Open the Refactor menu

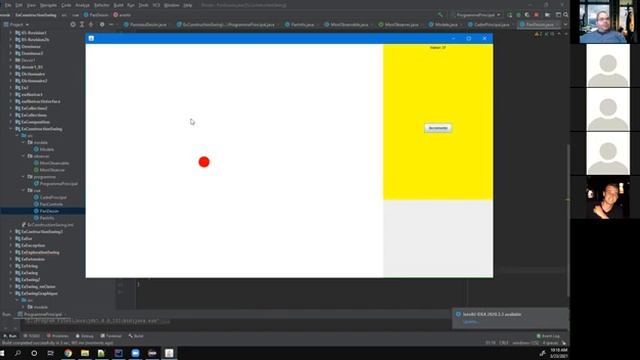(x=102, y=5)
